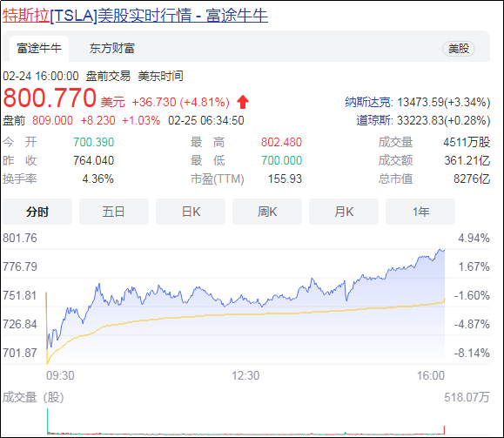Click the 701.87 price axis label
504x438 pixels.
[x=20, y=353]
